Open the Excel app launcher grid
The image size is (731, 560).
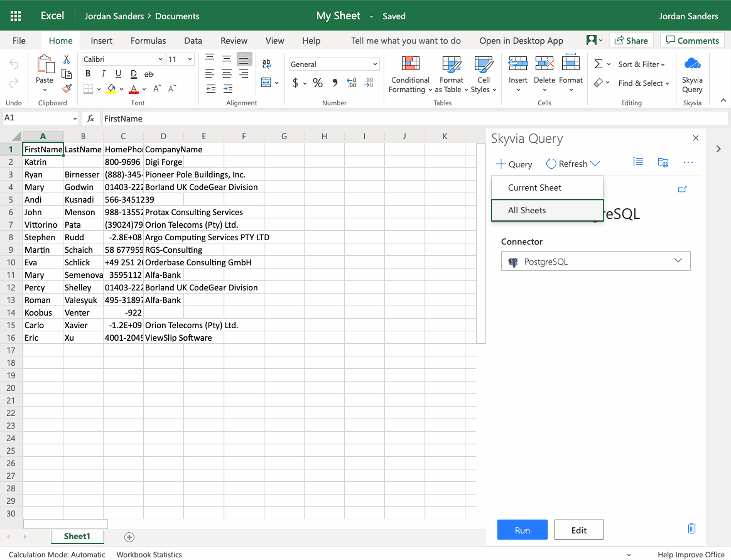coord(16,16)
